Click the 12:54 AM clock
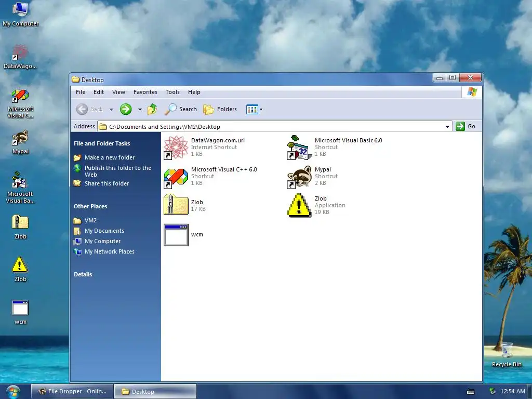Image resolution: width=532 pixels, height=399 pixels. coord(513,391)
